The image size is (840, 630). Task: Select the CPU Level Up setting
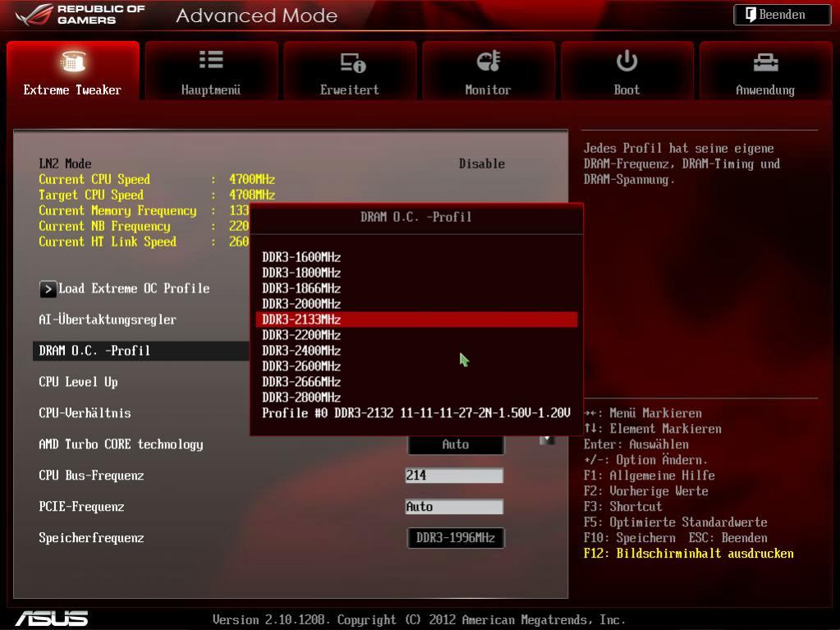coord(78,382)
